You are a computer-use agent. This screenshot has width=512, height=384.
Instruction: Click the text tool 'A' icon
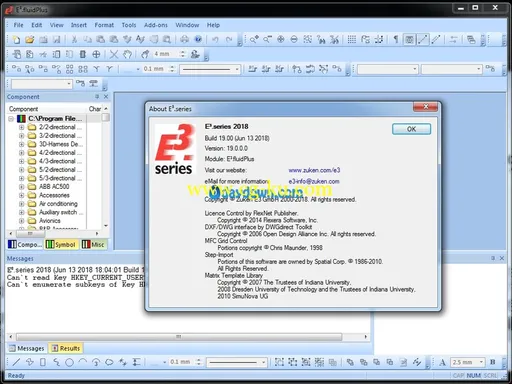point(442,362)
